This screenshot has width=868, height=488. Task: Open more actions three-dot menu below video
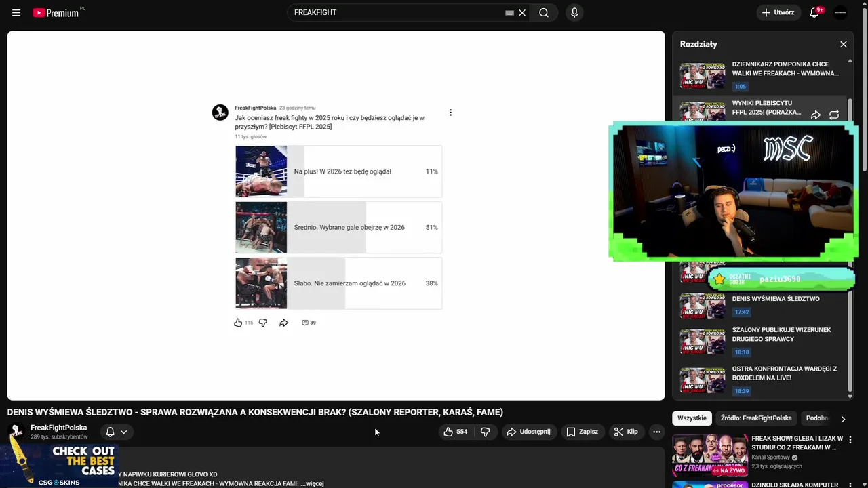tap(656, 432)
